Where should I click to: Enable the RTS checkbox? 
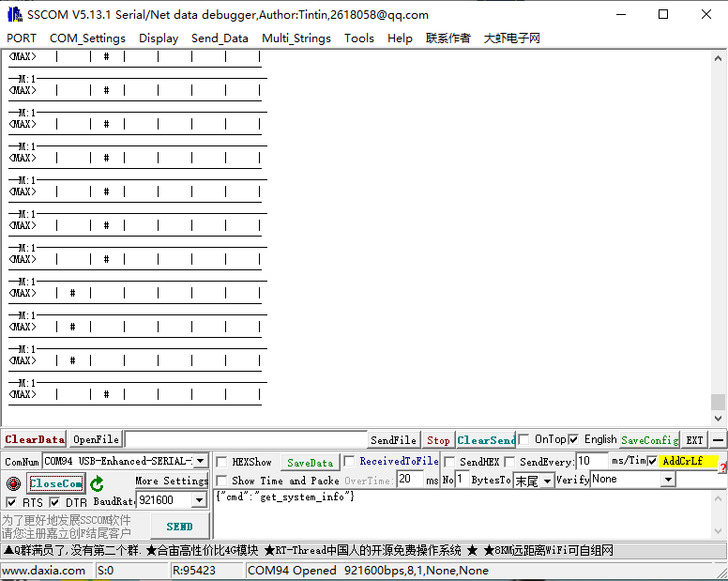[x=11, y=502]
